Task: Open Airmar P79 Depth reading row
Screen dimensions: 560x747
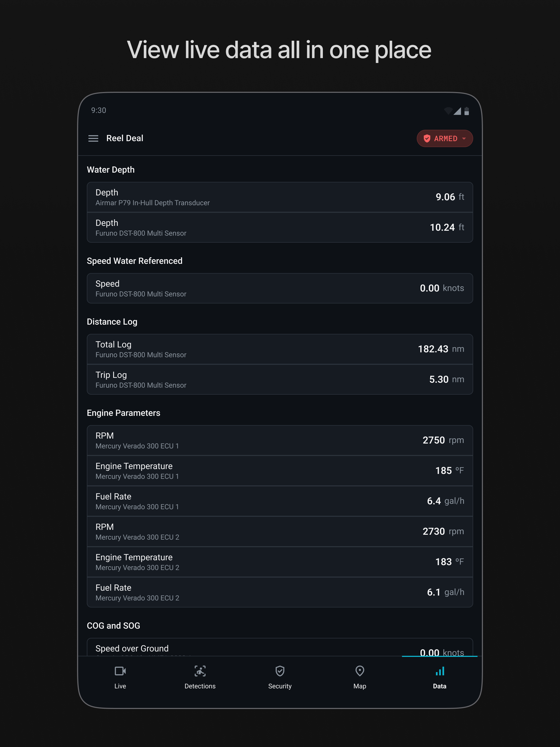Action: 280,197
